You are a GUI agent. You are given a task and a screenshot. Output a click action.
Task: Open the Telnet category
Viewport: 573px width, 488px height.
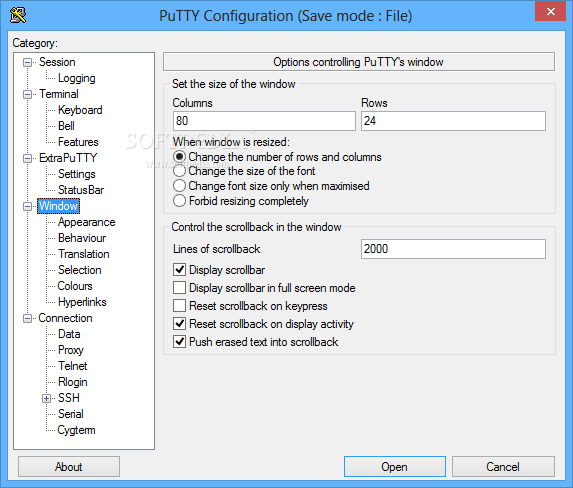point(73,366)
